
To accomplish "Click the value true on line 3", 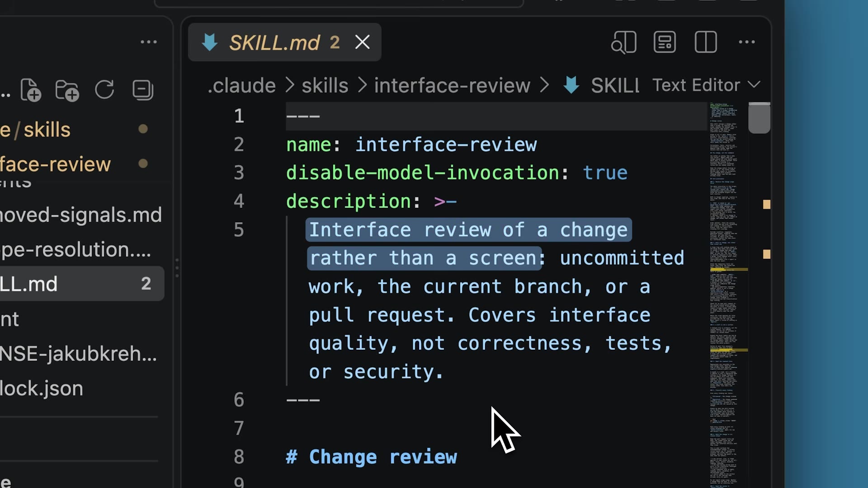I will 605,173.
